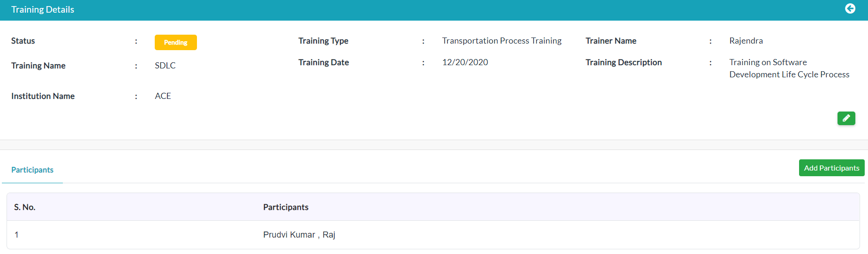Screen dimensions: 868x254
Task: Select participant row Prudvi Kumar, Raj
Action: pos(433,235)
